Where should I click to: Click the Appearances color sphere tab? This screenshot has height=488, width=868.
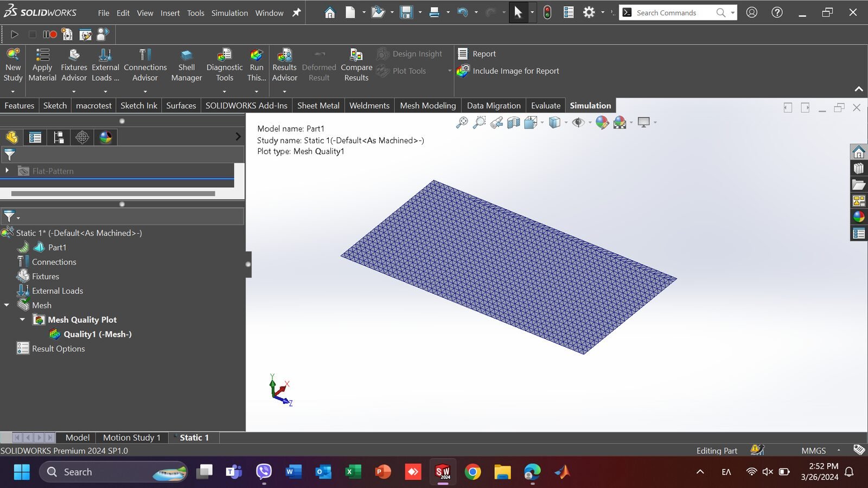[105, 137]
